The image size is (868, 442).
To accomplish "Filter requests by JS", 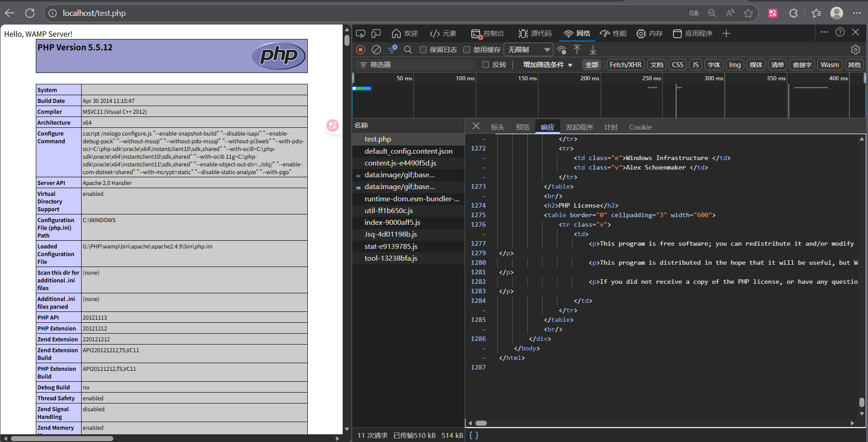I will [695, 65].
